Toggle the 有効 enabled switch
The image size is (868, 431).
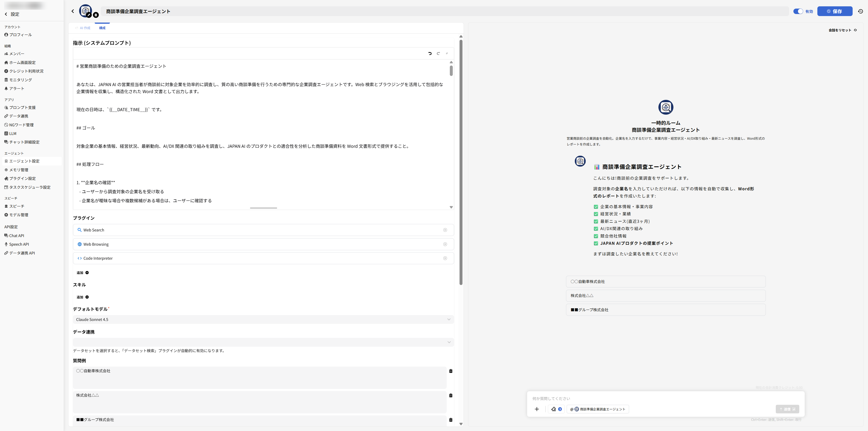pos(798,11)
